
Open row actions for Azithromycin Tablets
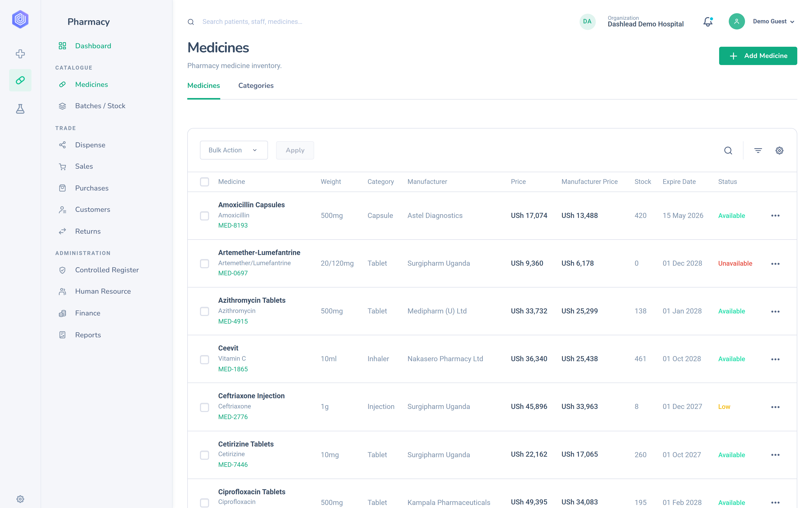click(x=775, y=311)
